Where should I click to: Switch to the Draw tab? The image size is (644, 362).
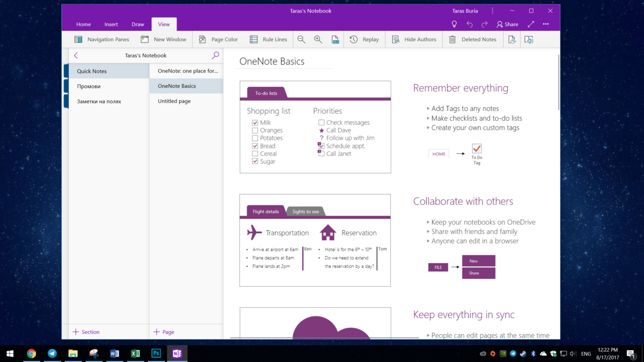pyautogui.click(x=138, y=24)
